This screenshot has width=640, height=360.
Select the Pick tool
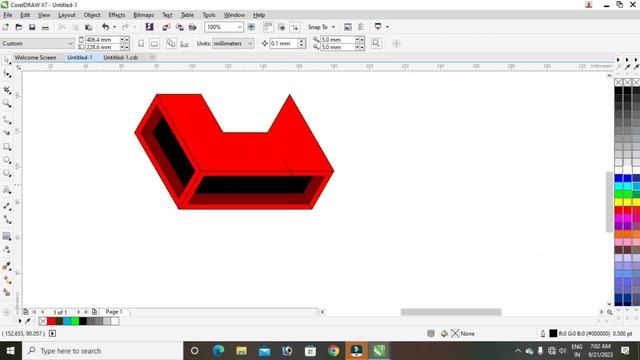click(7, 60)
